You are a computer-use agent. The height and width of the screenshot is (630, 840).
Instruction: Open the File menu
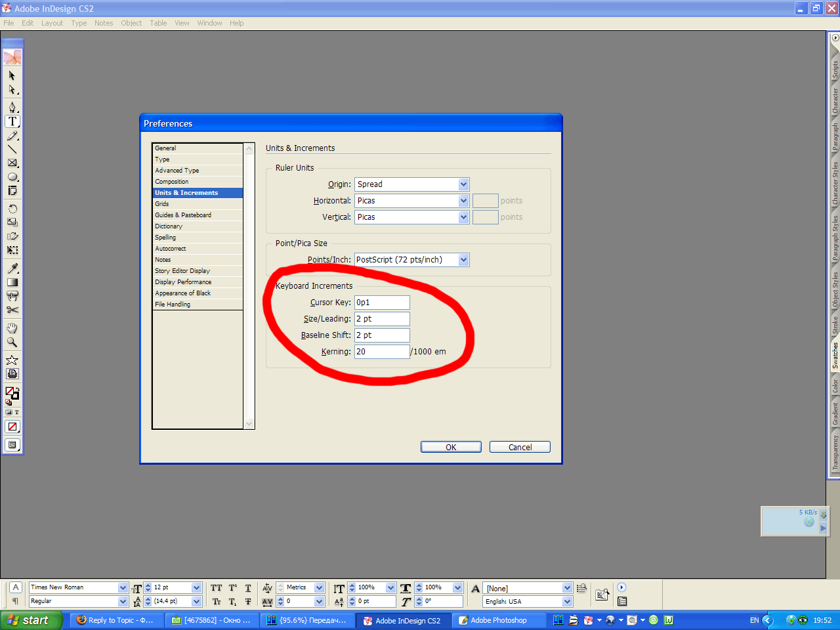(9, 23)
